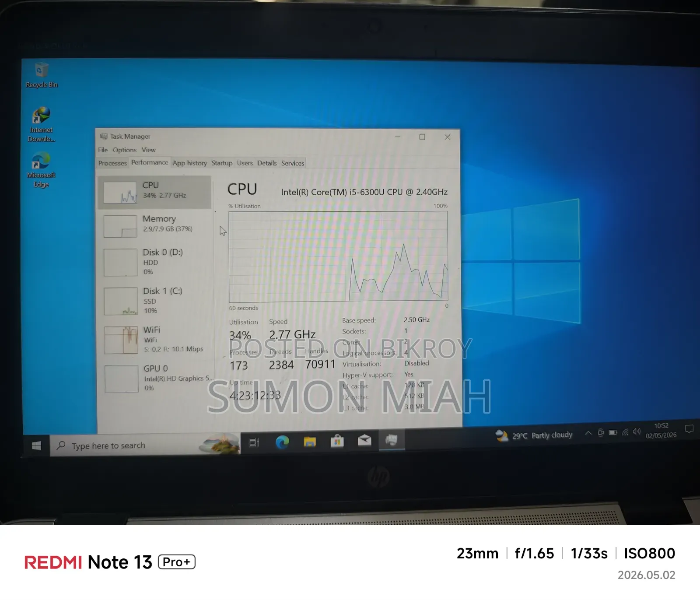Select Disk 0 (D:) HDD in the sidebar
700x600 pixels.
pos(156,262)
